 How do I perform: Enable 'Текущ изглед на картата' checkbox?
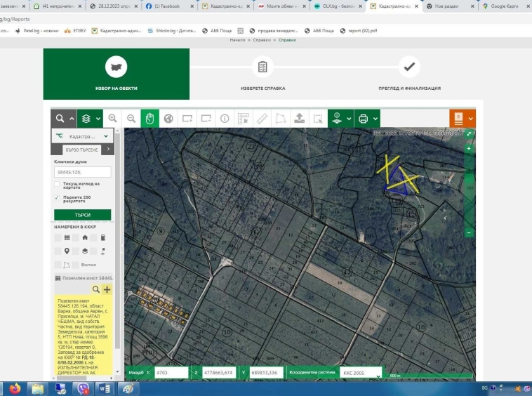(x=58, y=184)
